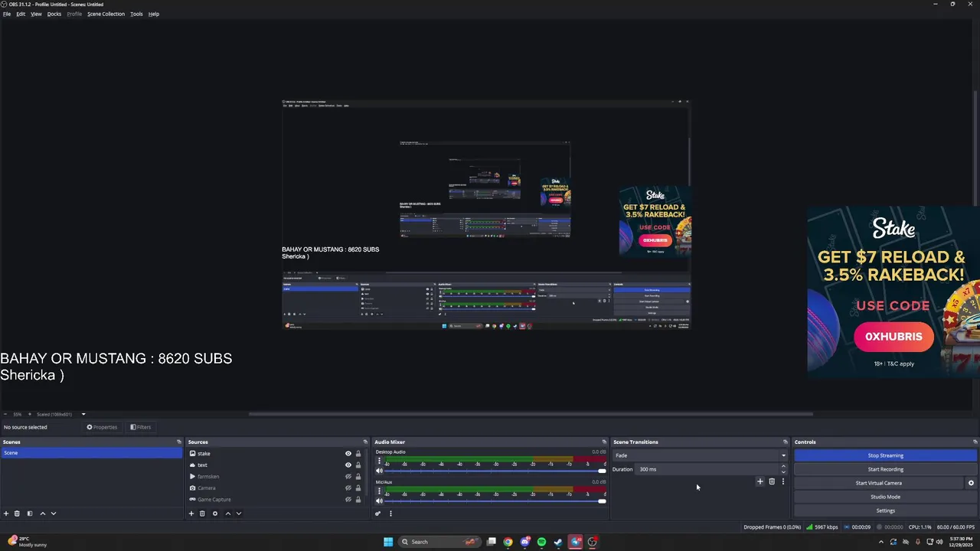Viewport: 980px width, 551px height.
Task: Click the transition Duration field
Action: tap(707, 469)
